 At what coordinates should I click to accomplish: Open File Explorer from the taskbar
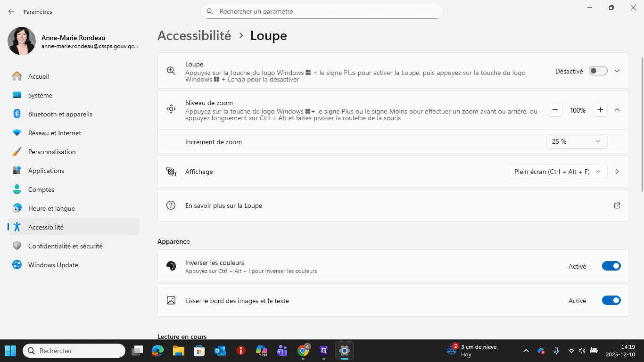pyautogui.click(x=178, y=351)
